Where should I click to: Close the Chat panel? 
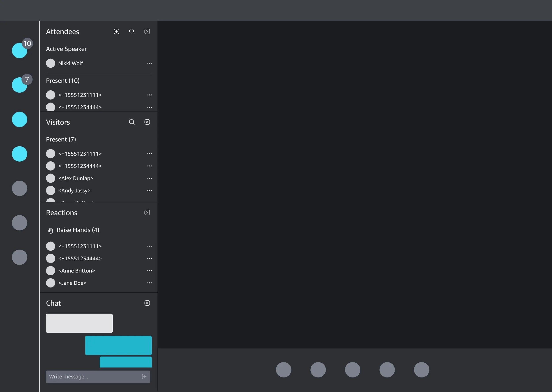(x=147, y=303)
